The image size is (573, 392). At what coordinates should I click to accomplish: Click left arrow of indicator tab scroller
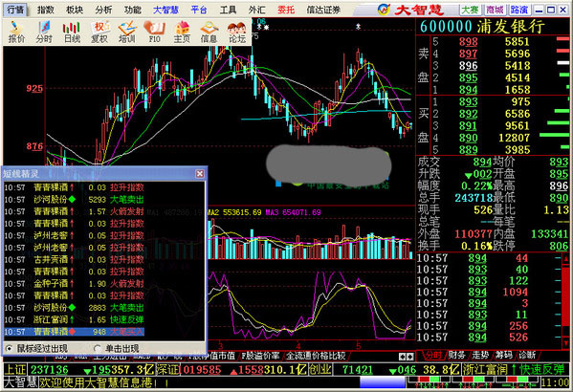click(x=402, y=357)
